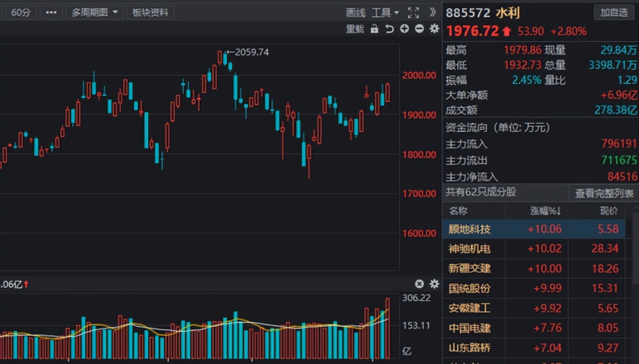Screen dimensions: 639x364
Task: Open the gear icon on volume panel
Action: 434,284
